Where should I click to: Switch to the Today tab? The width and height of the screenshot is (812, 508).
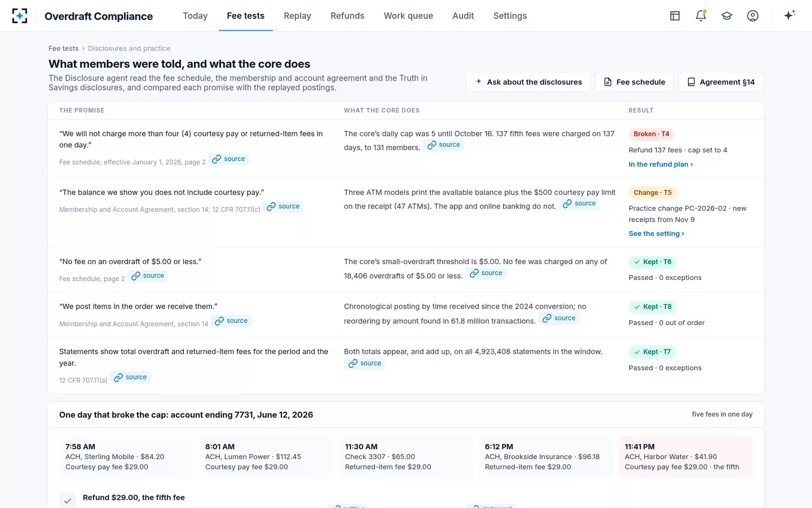[x=195, y=16]
